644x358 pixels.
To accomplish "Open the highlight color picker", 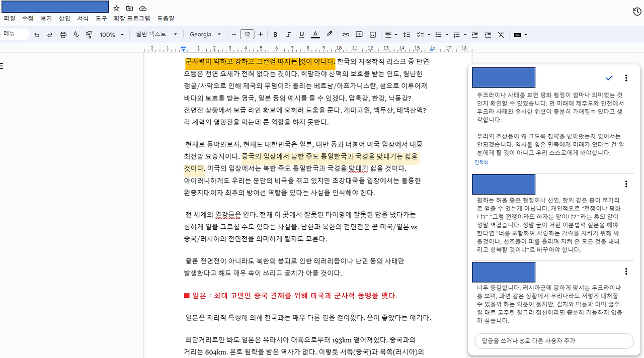I will (329, 35).
